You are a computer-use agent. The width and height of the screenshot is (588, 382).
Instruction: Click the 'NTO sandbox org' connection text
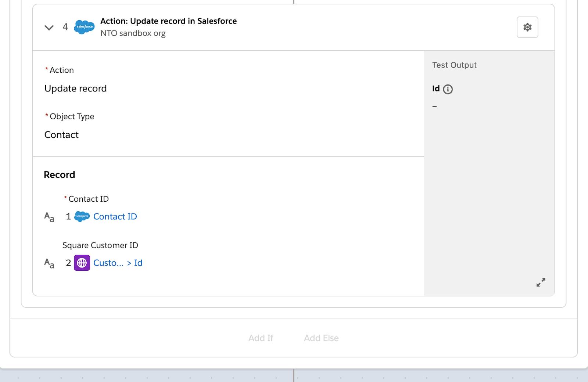(x=133, y=33)
